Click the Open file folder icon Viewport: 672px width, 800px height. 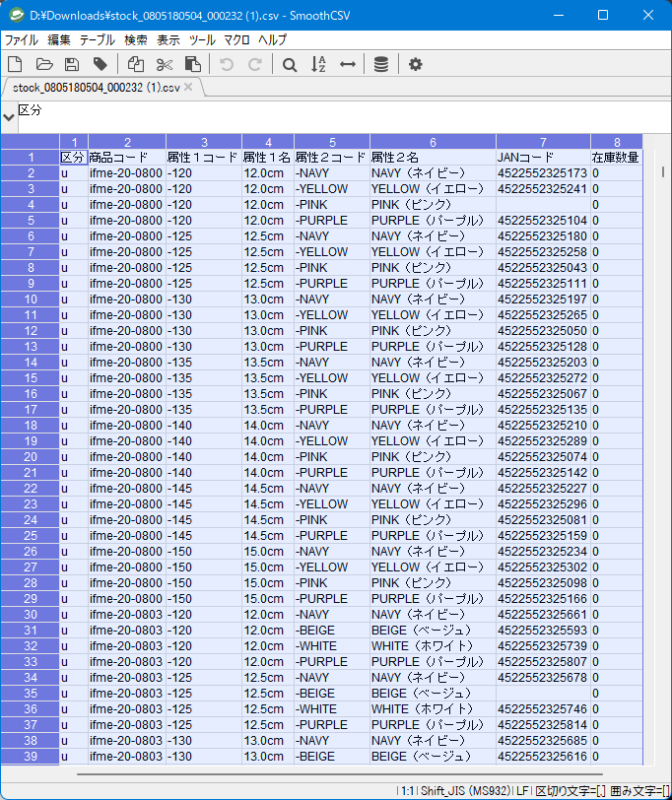click(x=43, y=65)
